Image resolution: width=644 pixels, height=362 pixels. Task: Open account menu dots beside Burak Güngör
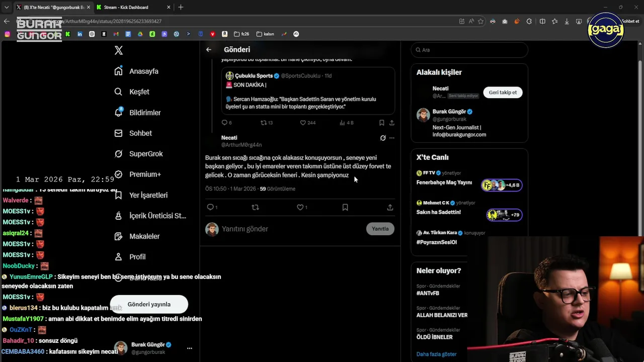click(x=190, y=348)
